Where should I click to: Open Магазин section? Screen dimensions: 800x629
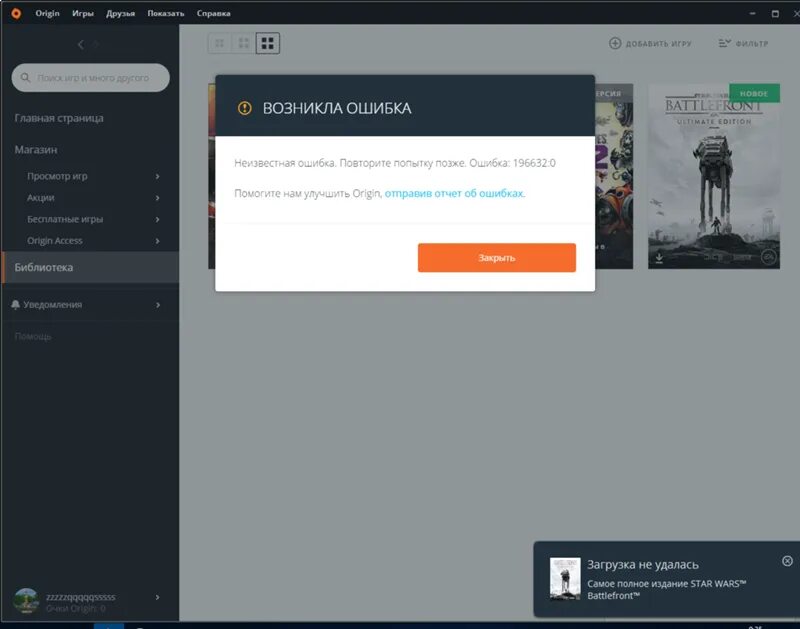36,149
